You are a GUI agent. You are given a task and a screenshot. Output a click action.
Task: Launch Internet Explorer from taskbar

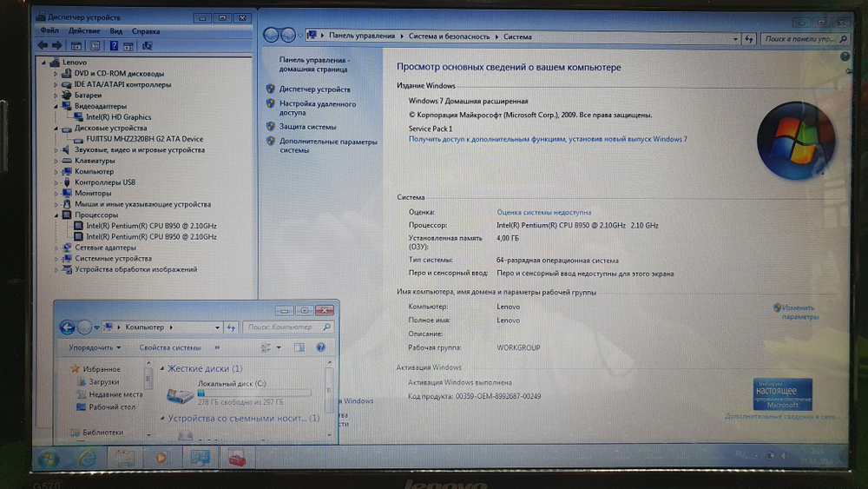tap(87, 459)
